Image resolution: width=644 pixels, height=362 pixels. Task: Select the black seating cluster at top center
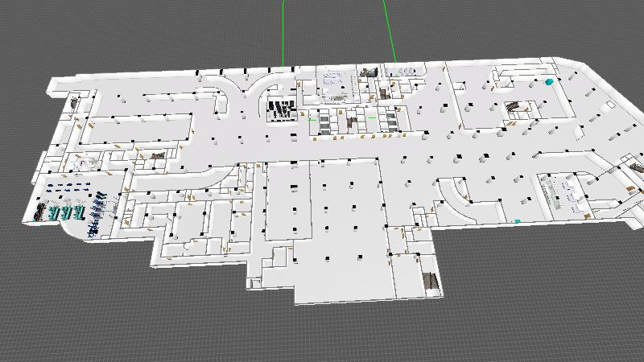(x=280, y=110)
